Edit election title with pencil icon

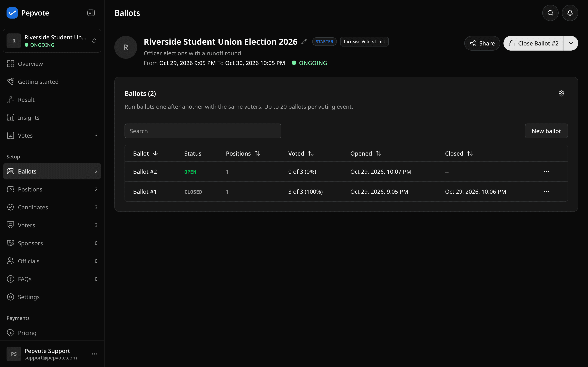pos(304,42)
